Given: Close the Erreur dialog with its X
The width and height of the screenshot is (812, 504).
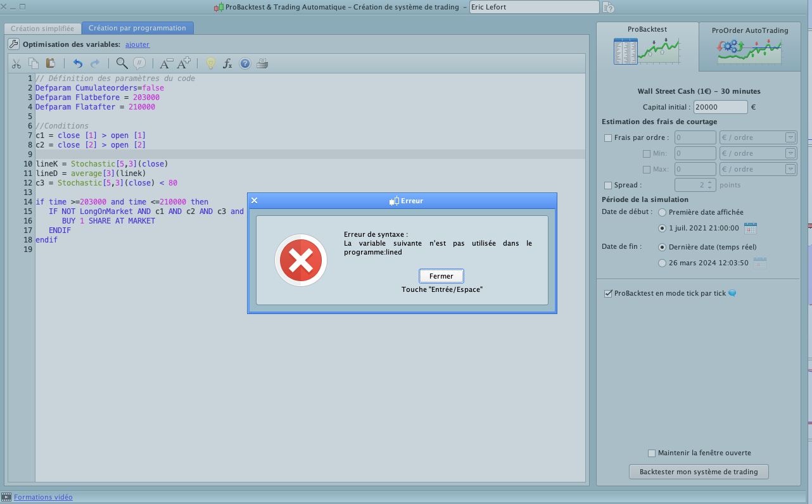Looking at the screenshot, I should pyautogui.click(x=255, y=201).
